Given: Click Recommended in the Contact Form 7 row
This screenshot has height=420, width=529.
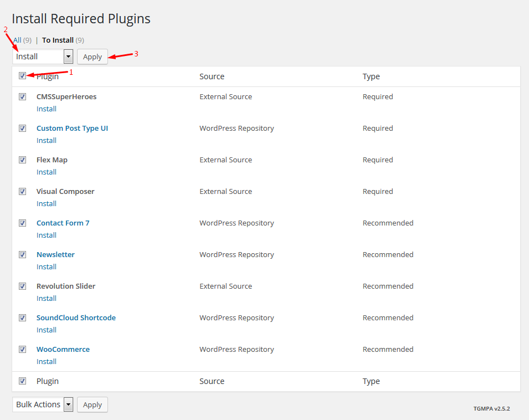Looking at the screenshot, I should [x=388, y=223].
